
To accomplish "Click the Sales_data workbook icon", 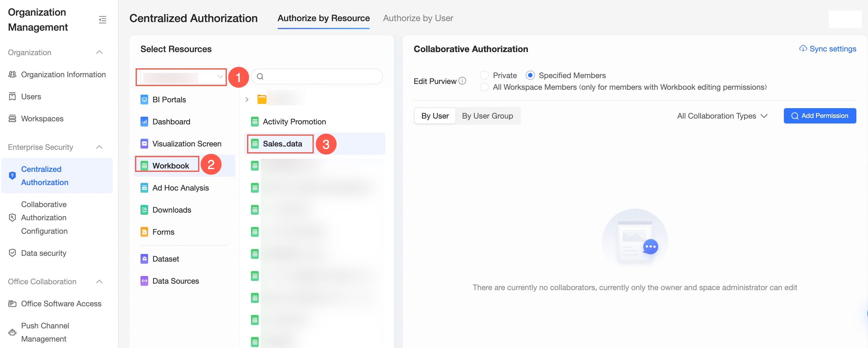I will 255,144.
